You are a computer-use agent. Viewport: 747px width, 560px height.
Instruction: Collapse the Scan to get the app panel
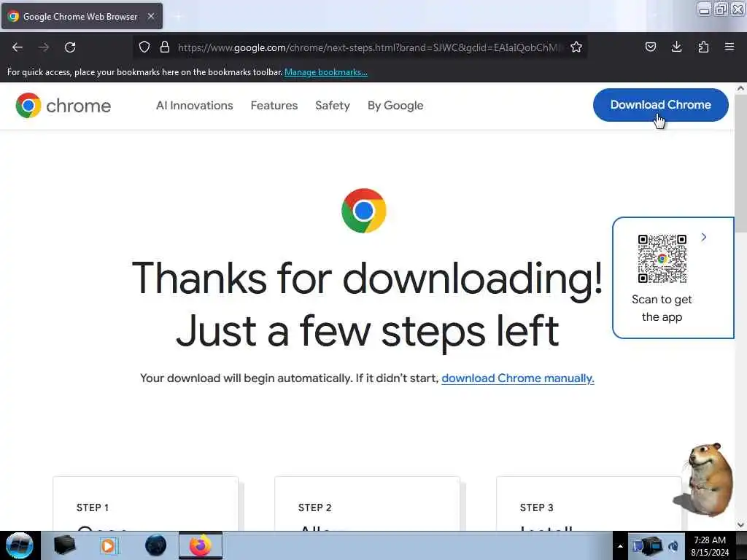(x=704, y=237)
